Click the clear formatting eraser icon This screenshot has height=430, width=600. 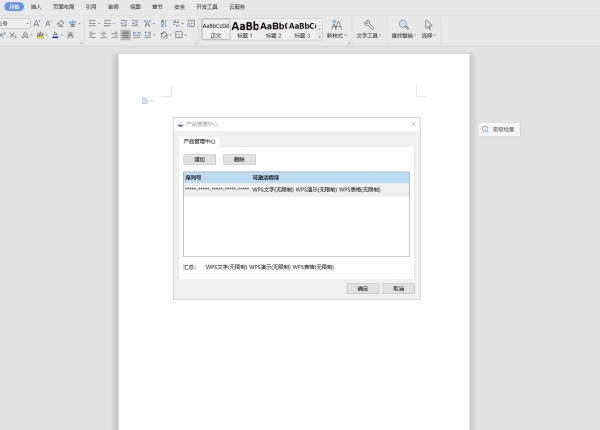tap(60, 23)
